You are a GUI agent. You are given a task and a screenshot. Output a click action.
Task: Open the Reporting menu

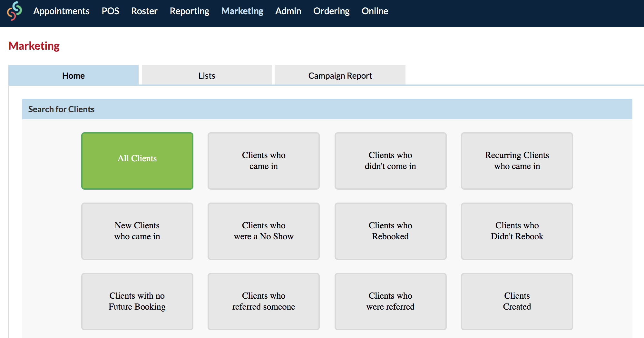coord(190,11)
